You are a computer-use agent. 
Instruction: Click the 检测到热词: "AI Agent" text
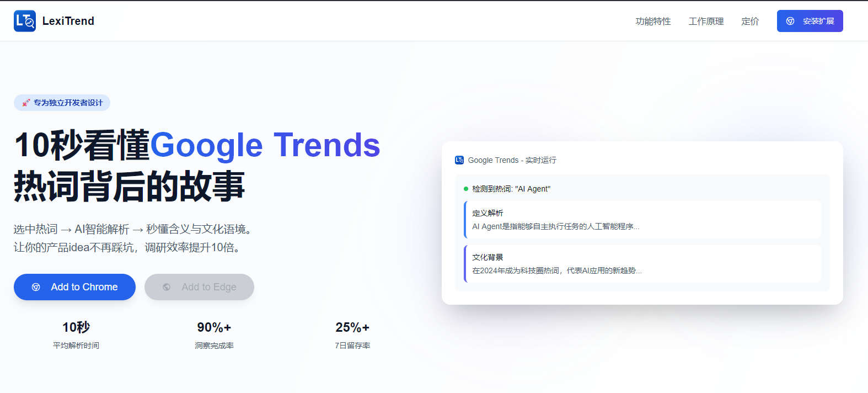pos(511,189)
